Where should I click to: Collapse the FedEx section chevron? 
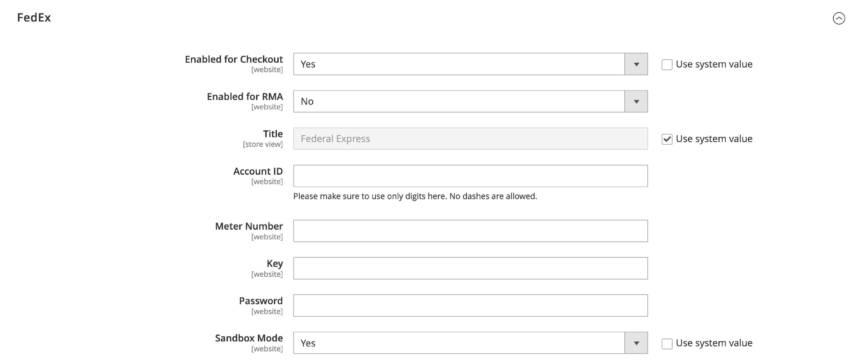coord(839,18)
